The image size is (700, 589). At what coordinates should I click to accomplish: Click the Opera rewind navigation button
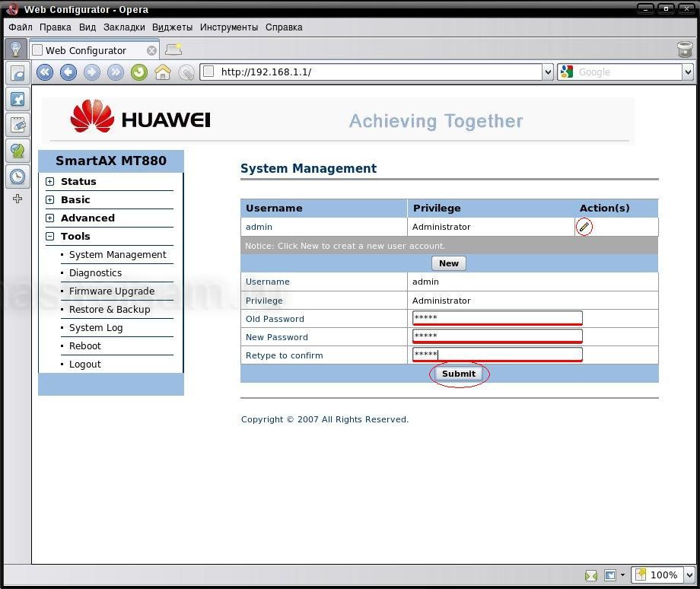(x=45, y=72)
